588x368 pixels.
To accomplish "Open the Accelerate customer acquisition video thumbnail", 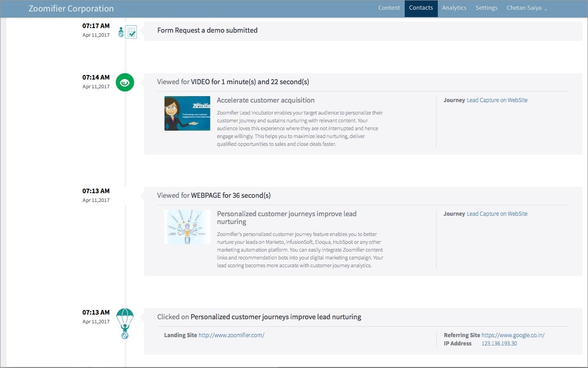I will click(187, 113).
